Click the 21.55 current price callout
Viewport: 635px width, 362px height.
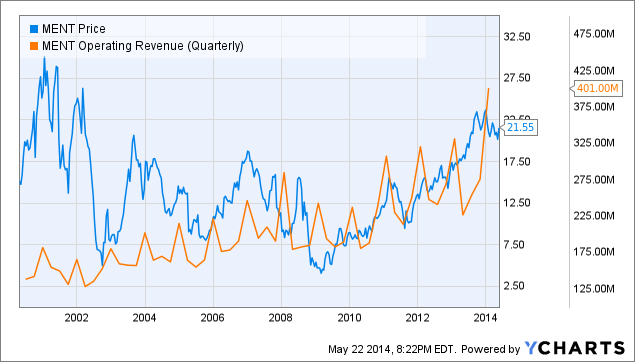click(520, 128)
